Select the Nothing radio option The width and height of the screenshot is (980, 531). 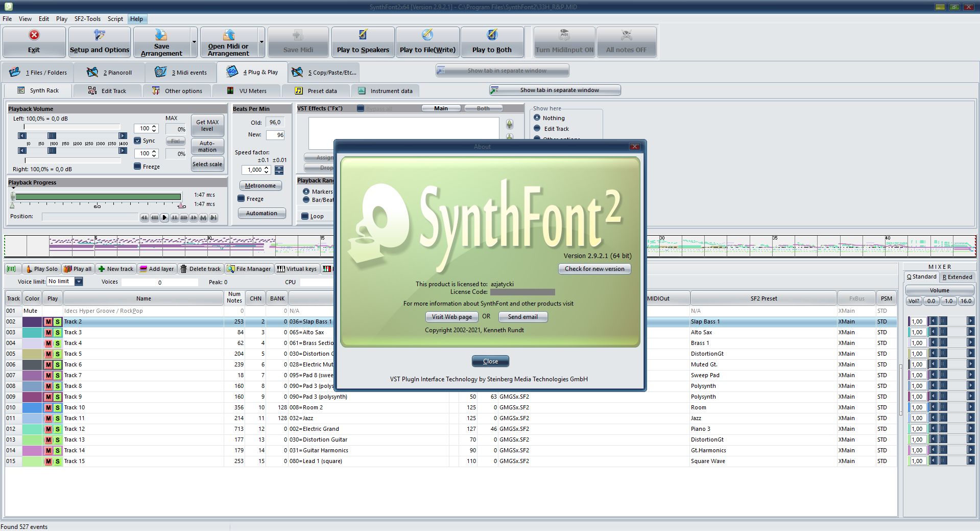(537, 118)
